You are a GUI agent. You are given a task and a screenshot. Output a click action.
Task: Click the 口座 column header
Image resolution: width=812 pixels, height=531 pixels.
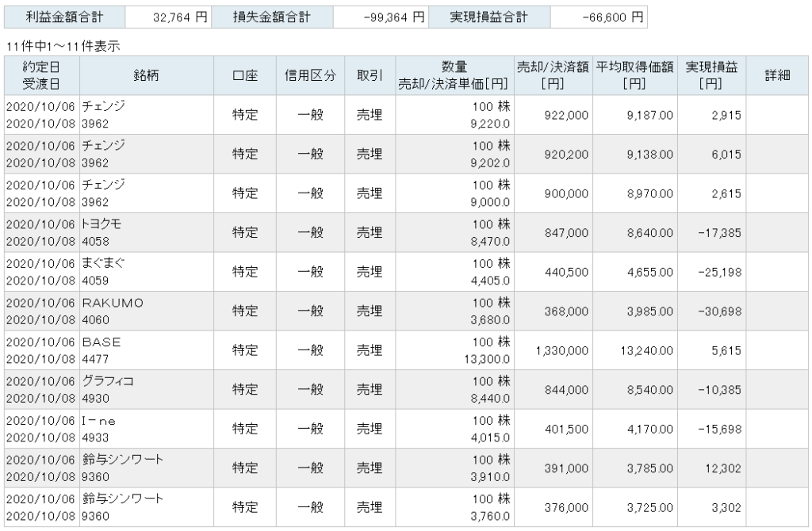coord(245,75)
